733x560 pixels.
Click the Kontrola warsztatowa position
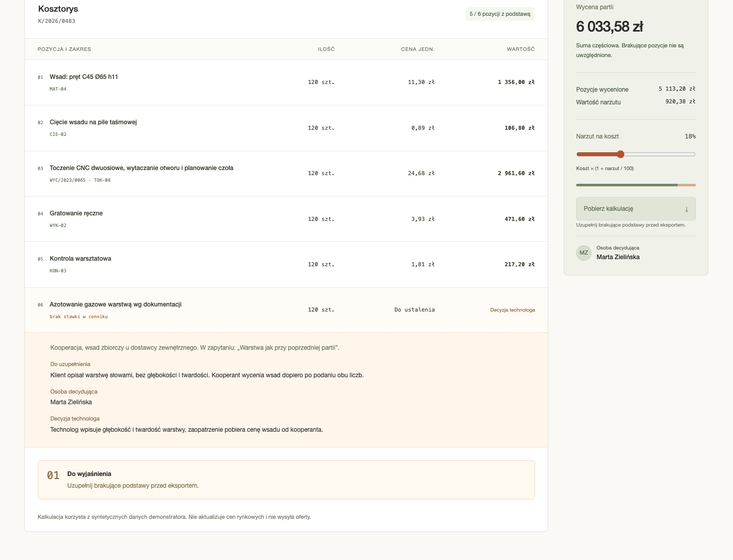[x=286, y=265]
